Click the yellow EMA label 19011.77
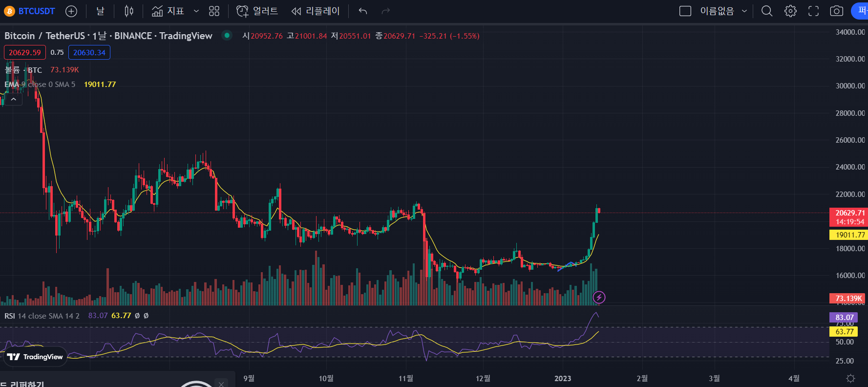This screenshot has height=387, width=868. (850, 235)
